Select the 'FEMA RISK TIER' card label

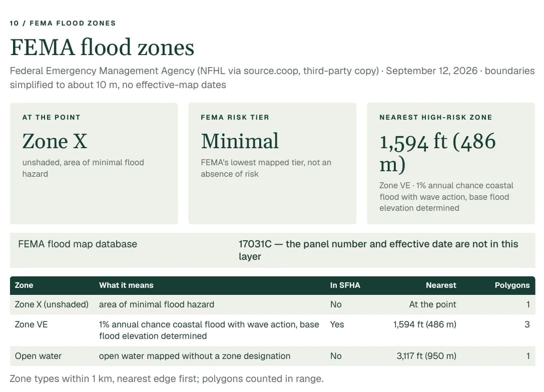click(x=235, y=117)
